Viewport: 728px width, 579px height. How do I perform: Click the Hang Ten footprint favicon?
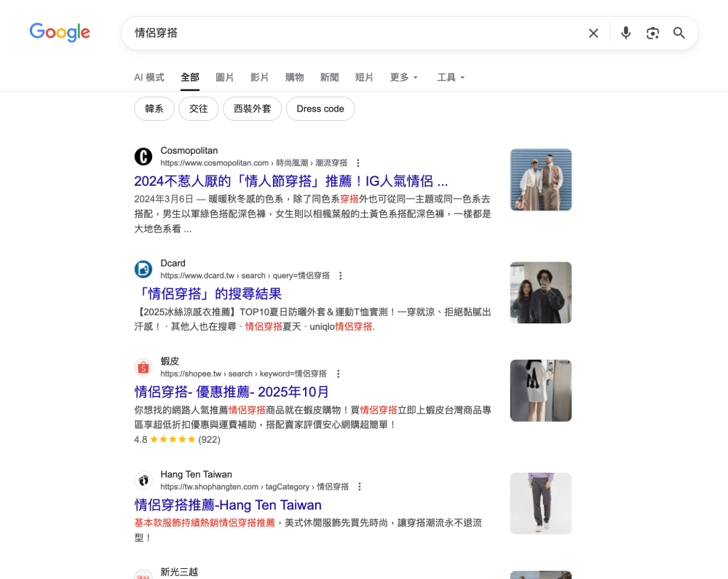(x=143, y=479)
